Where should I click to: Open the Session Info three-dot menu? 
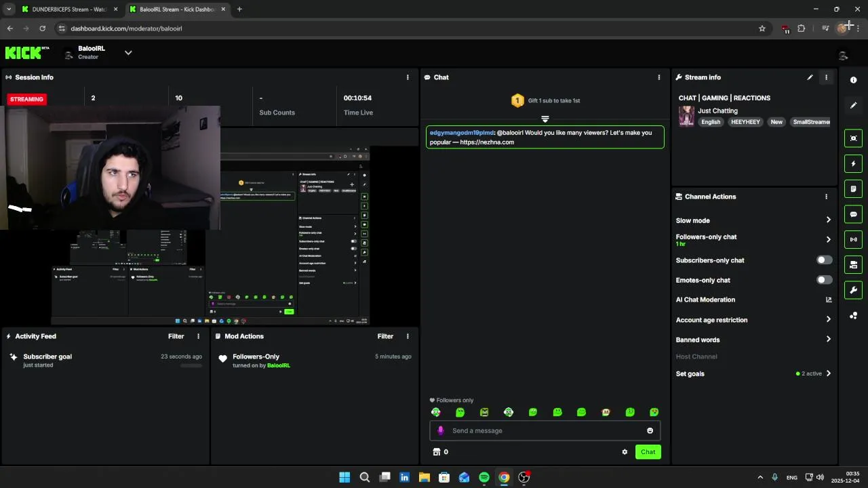pos(408,77)
